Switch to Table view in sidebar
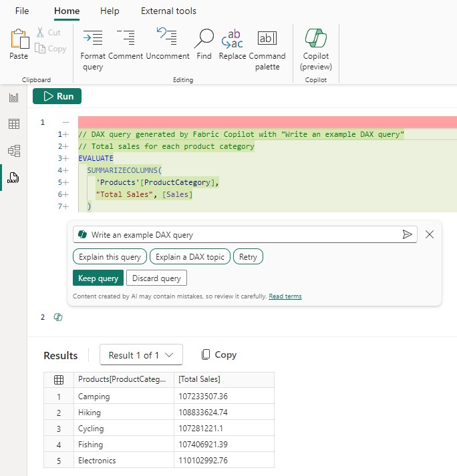This screenshot has width=457, height=476. tap(13, 124)
